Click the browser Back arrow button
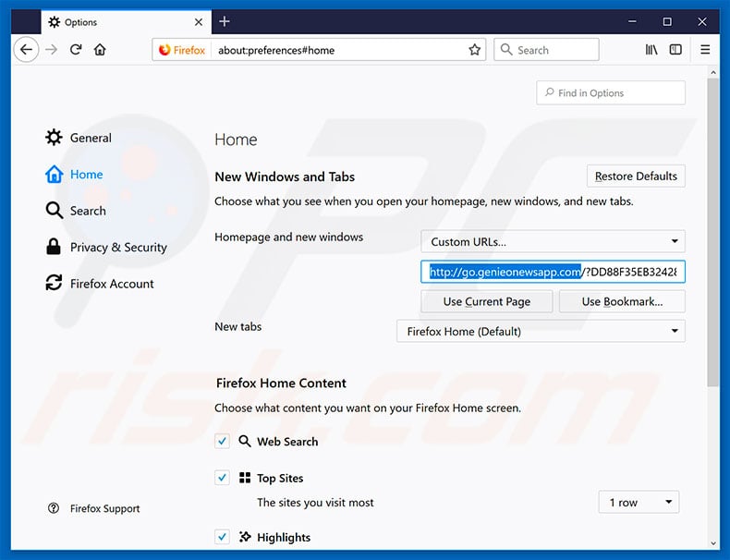 click(26, 50)
